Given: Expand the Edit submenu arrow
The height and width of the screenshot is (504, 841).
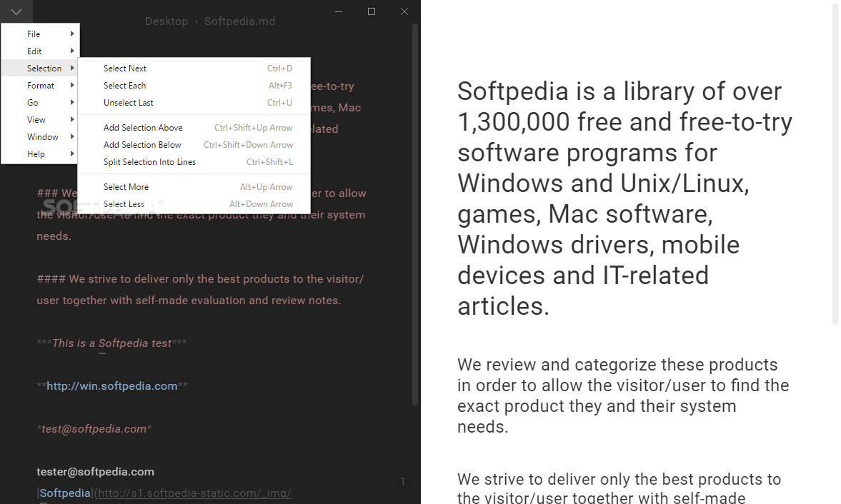Looking at the screenshot, I should pos(72,51).
